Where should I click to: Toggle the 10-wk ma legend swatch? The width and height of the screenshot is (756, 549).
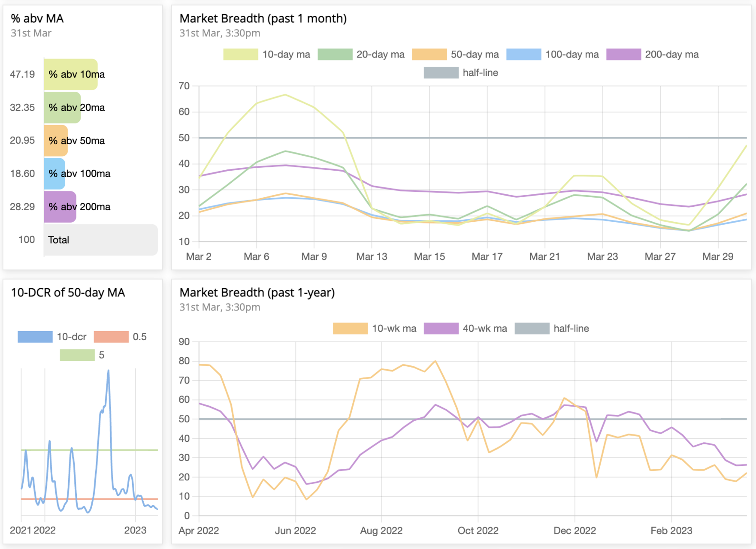351,329
